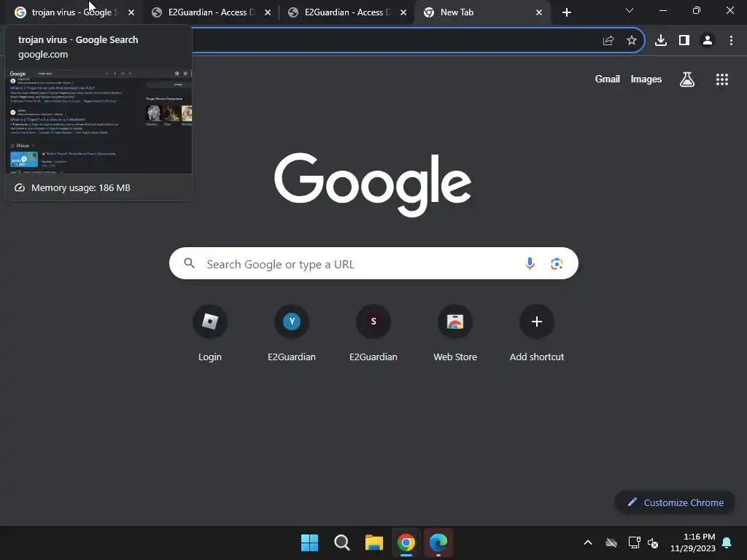Switch to the first E2Guardian Access Denied tab
Screen dimensions: 747x560
(209, 12)
